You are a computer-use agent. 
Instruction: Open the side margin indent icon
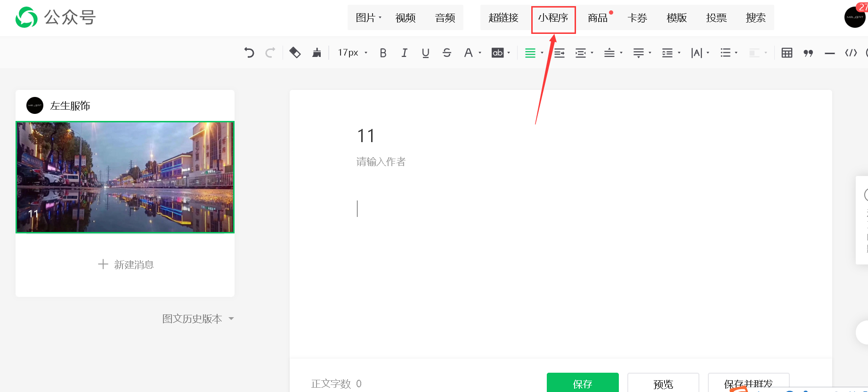click(x=581, y=53)
